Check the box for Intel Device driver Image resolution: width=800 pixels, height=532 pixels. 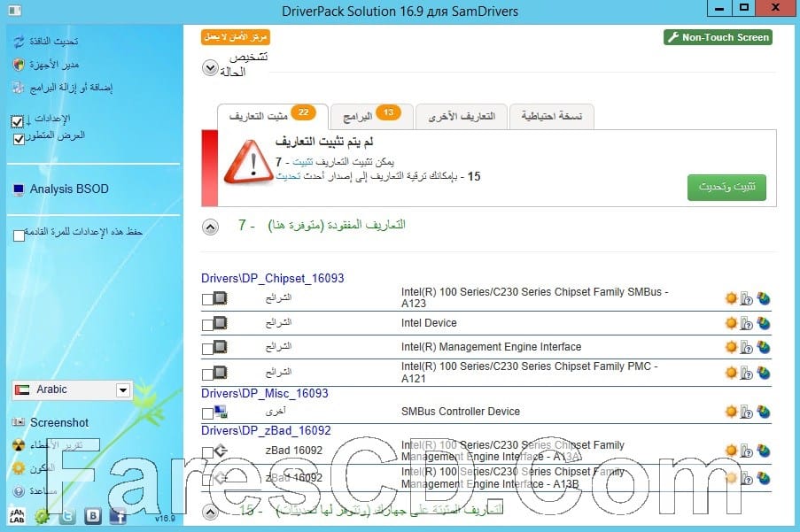tap(207, 325)
